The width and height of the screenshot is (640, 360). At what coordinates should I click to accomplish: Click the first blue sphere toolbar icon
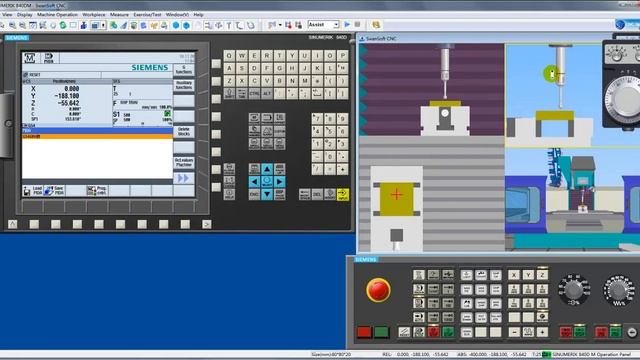pos(176,25)
